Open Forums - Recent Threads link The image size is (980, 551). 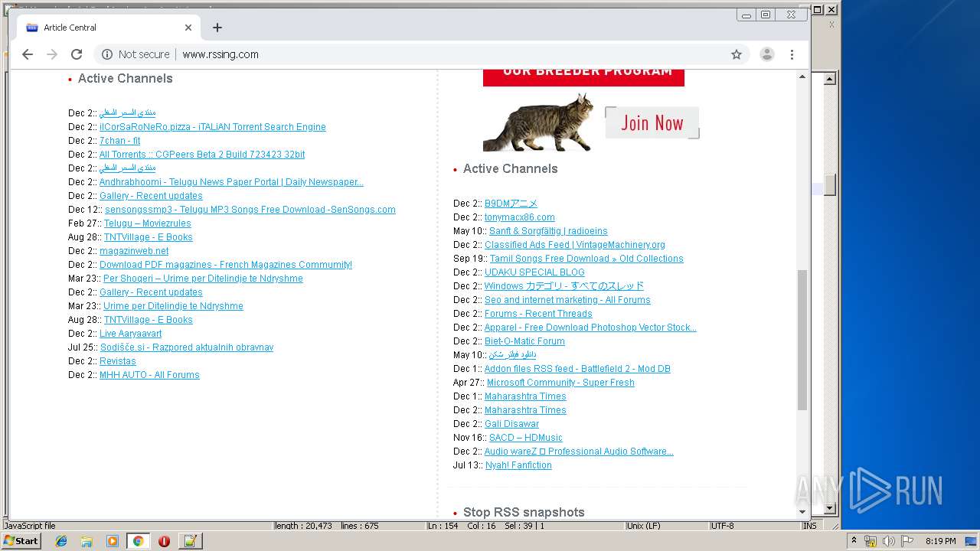coord(538,314)
